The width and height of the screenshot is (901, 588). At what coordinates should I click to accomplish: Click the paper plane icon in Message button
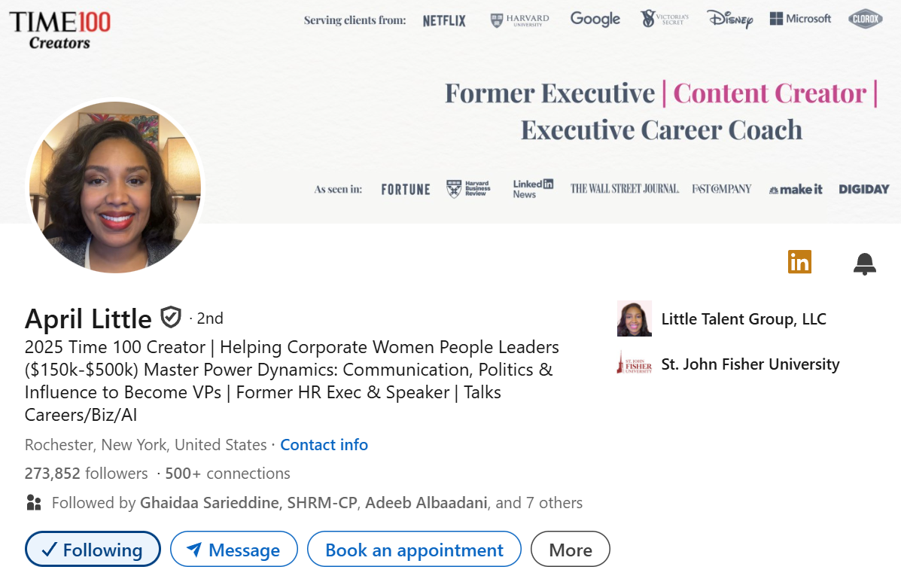point(193,550)
